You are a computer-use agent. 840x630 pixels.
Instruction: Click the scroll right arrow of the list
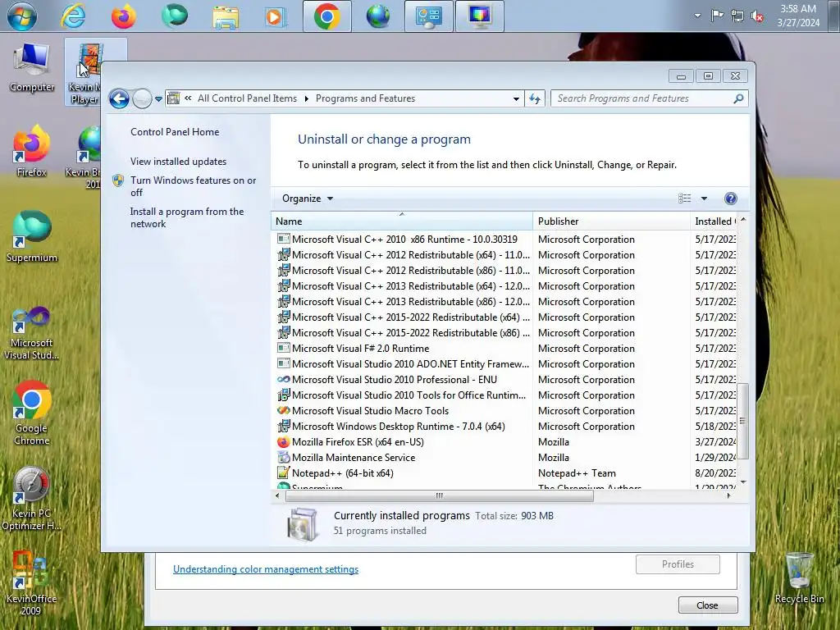click(728, 495)
